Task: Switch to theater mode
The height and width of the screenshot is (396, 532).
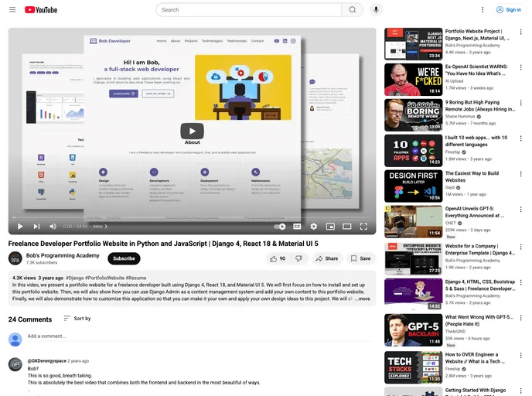Action: 346,227
